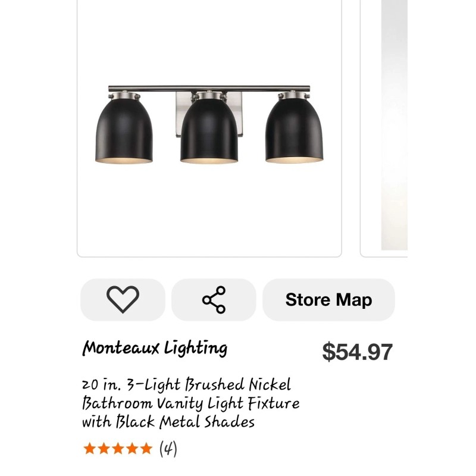Viewport: 476px width, 476px height.
Task: Click the middle black lamp shade
Action: [209, 132]
